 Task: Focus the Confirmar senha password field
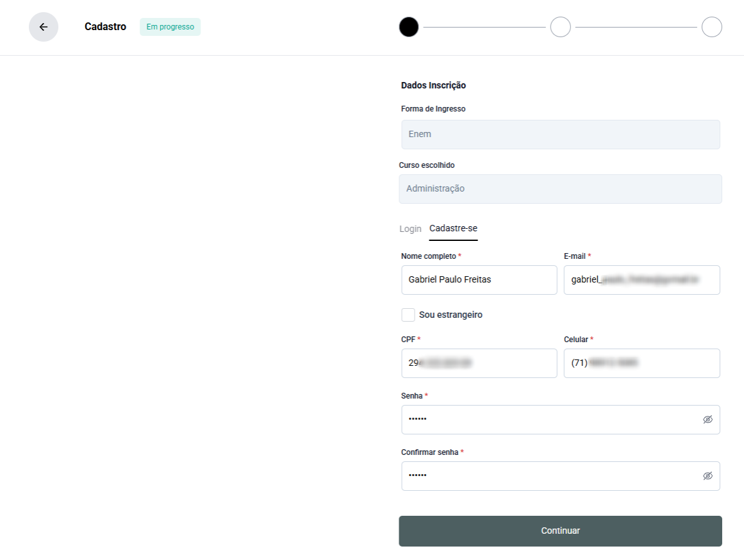560,476
